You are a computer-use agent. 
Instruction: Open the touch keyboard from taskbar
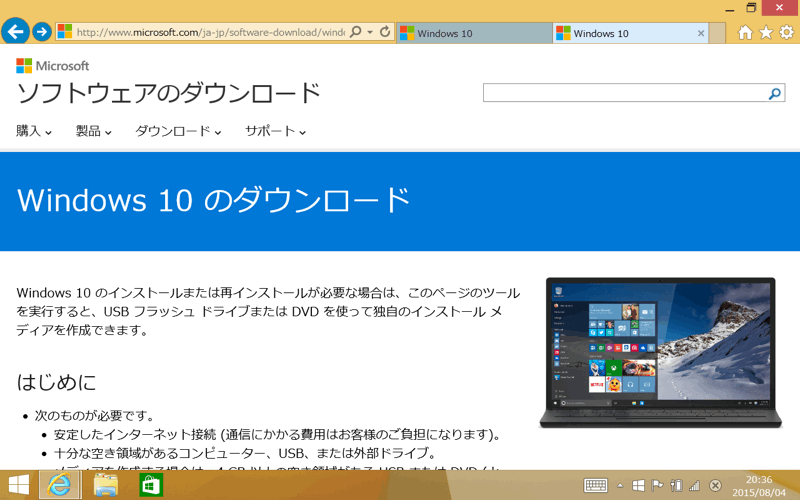[x=596, y=486]
